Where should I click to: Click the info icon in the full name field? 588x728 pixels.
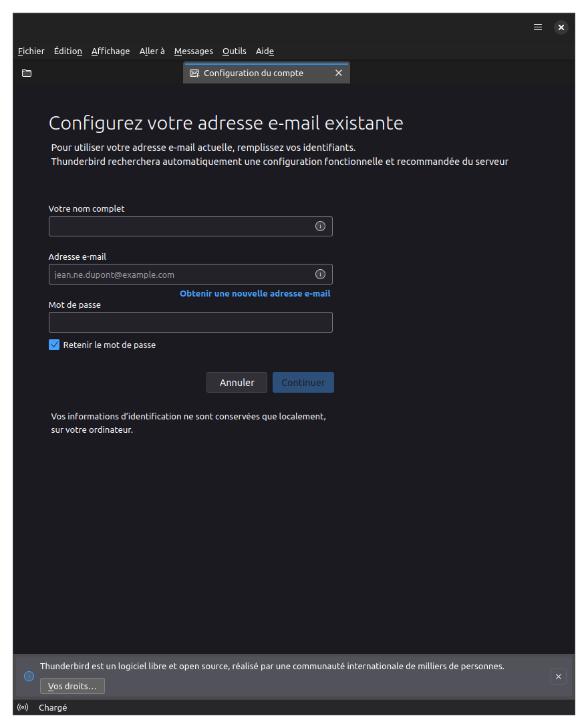coord(320,226)
